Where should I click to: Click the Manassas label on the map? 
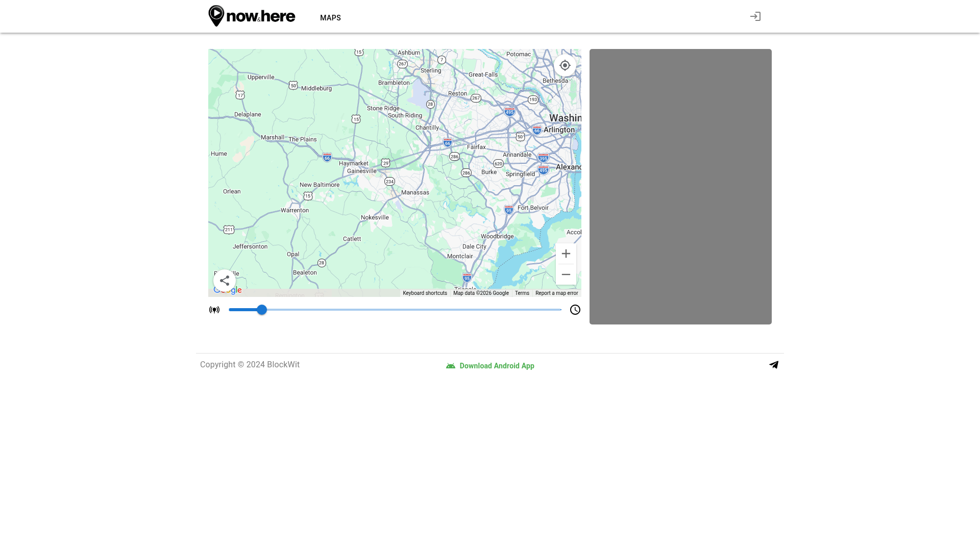click(415, 192)
